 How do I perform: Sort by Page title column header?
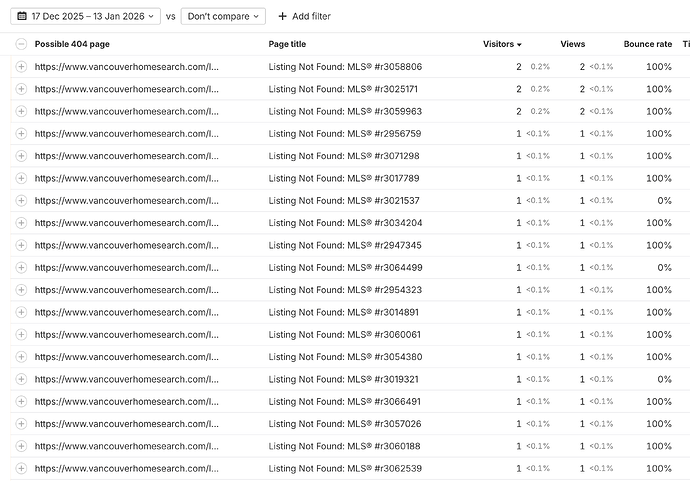pos(287,44)
